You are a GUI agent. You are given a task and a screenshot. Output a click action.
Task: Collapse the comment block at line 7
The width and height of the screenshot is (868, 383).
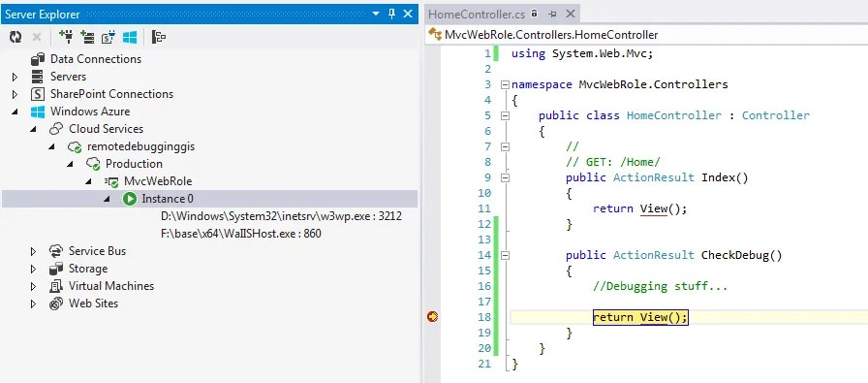tap(505, 146)
